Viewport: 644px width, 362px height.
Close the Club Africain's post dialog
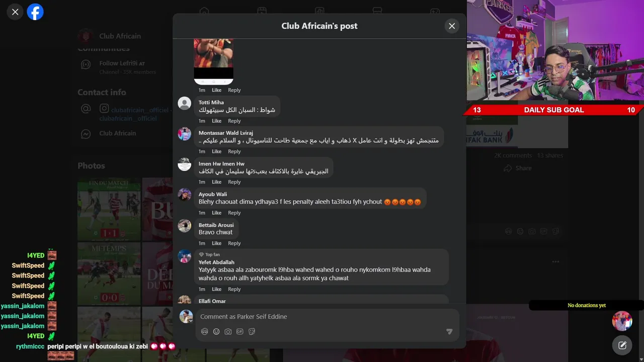[452, 26]
